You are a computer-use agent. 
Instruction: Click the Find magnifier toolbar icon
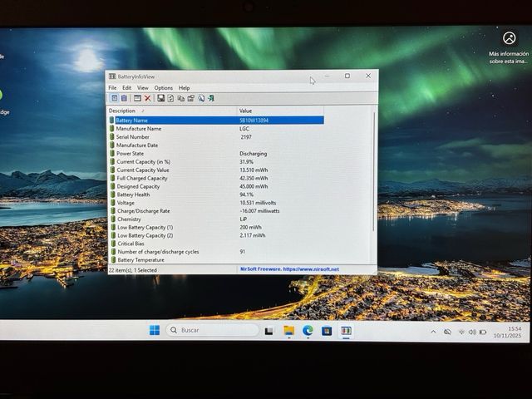tap(201, 98)
